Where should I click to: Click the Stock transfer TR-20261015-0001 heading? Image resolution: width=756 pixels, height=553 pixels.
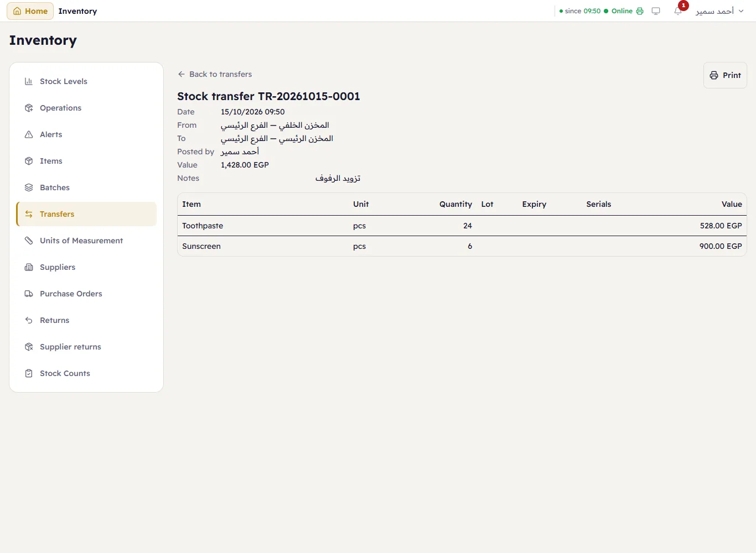coord(268,96)
